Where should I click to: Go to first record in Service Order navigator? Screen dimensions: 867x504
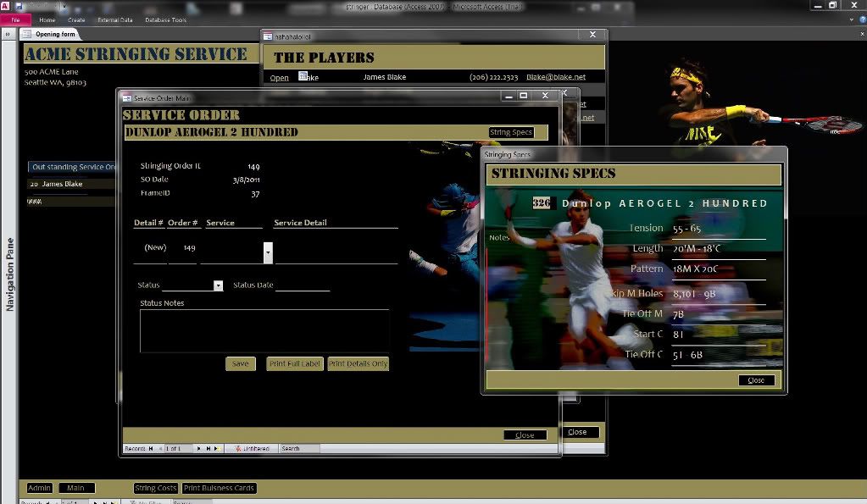pyautogui.click(x=150, y=449)
